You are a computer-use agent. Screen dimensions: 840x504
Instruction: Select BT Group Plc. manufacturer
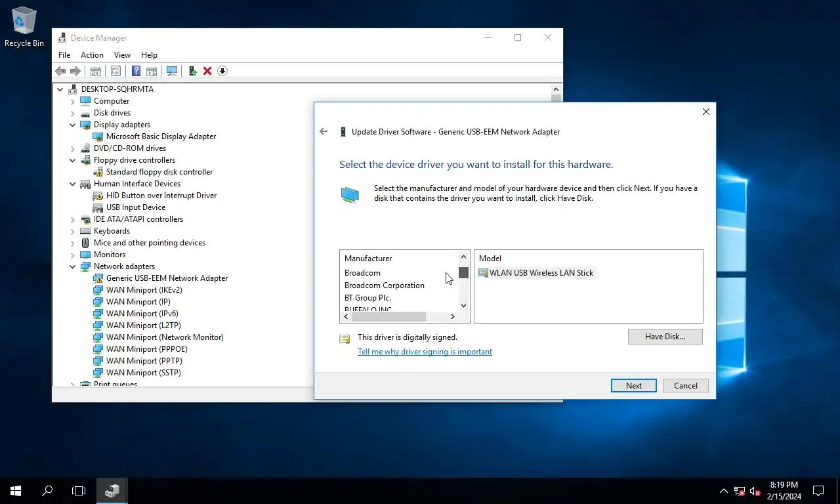(x=367, y=298)
